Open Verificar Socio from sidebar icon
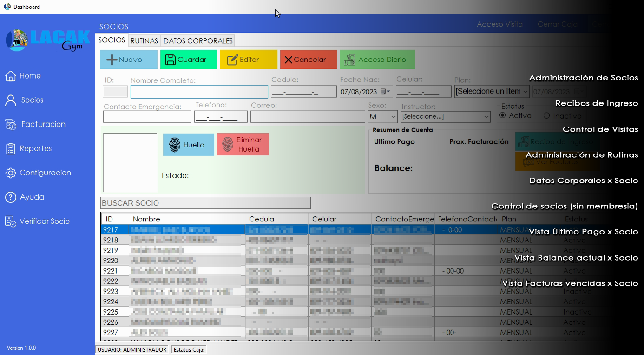Image resolution: width=644 pixels, height=355 pixels. tap(10, 221)
